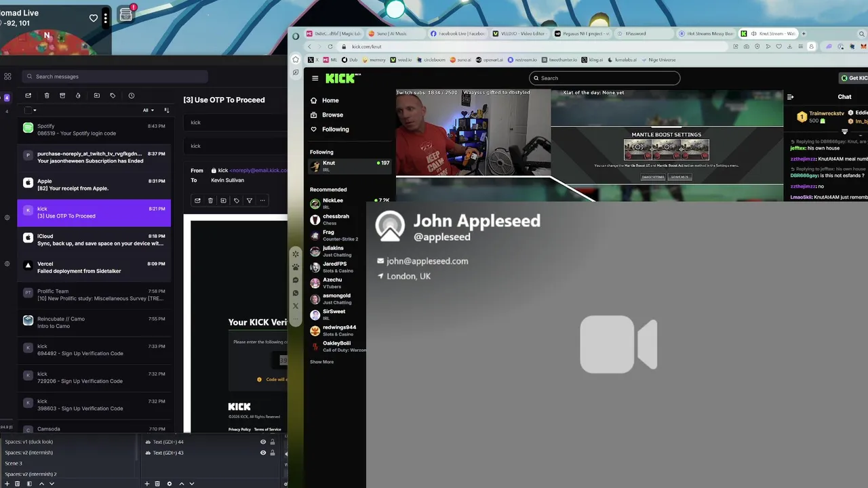
Task: Click filter funnel icon in message header
Action: [250, 201]
